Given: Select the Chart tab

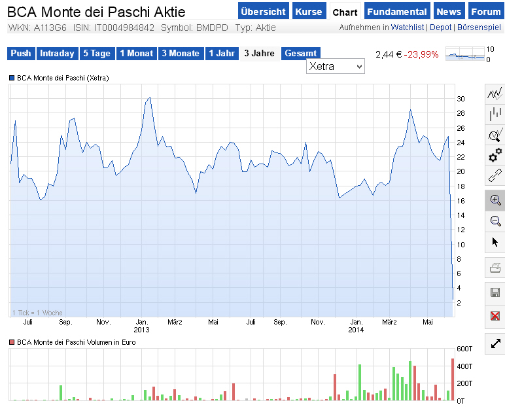Looking at the screenshot, I should 345,12.
